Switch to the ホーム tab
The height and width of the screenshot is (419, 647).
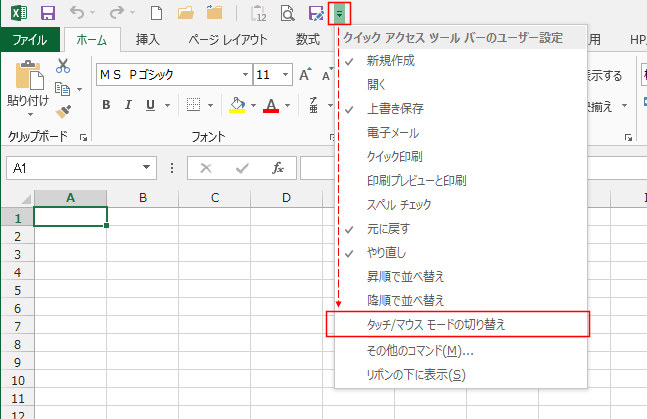coord(92,40)
